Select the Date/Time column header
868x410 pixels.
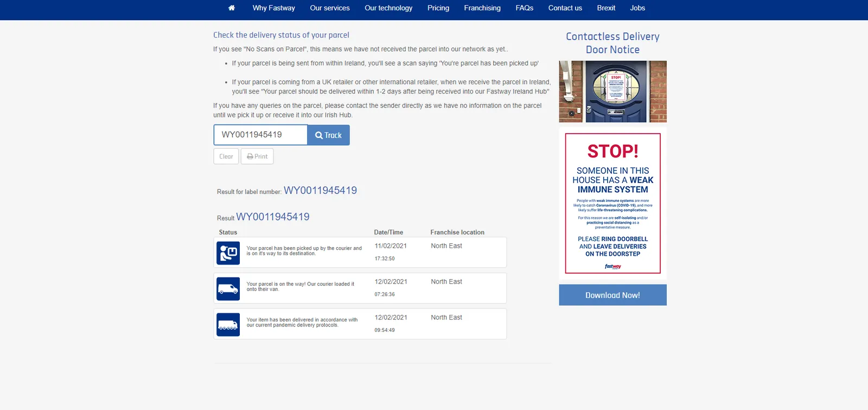click(388, 232)
